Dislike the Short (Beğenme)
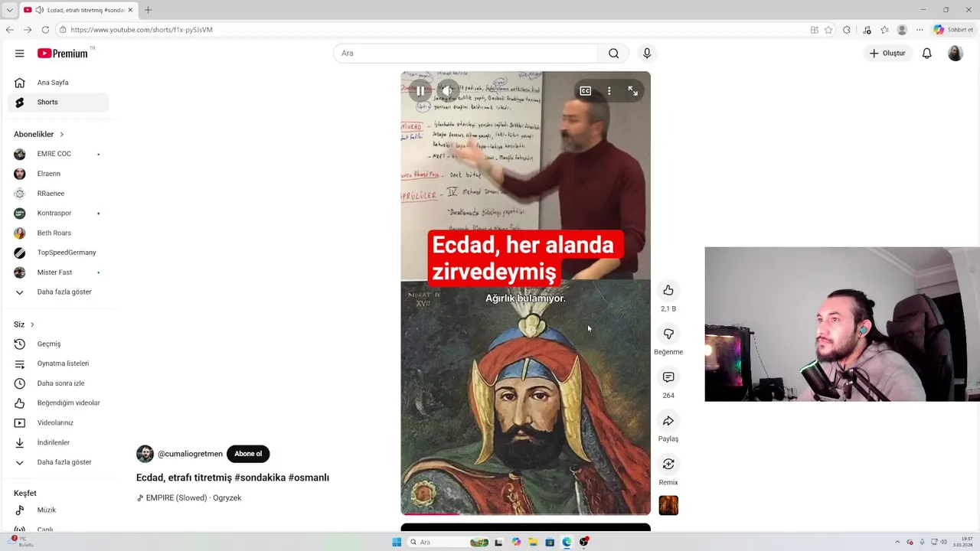The image size is (980, 551). [668, 334]
